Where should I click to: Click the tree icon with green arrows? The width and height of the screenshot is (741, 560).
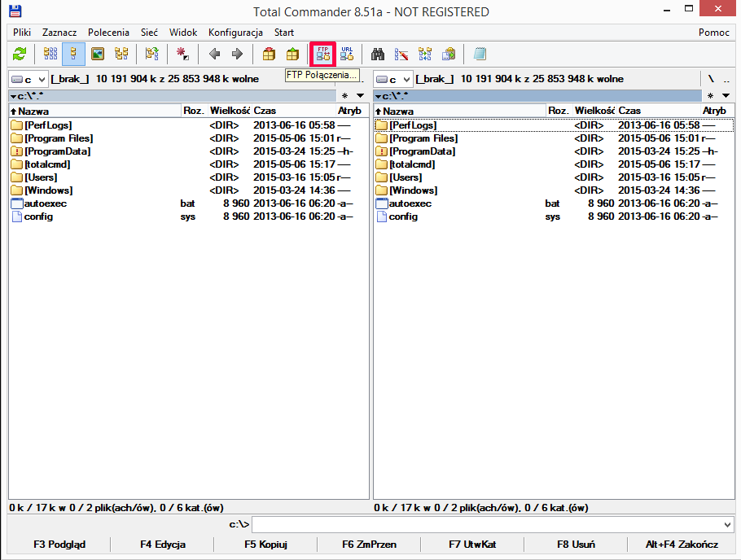point(151,54)
